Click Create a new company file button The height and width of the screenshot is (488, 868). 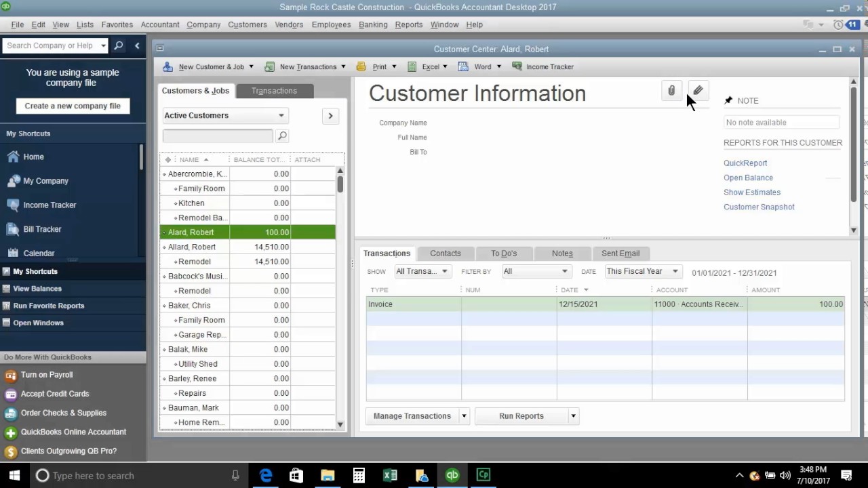(x=73, y=106)
